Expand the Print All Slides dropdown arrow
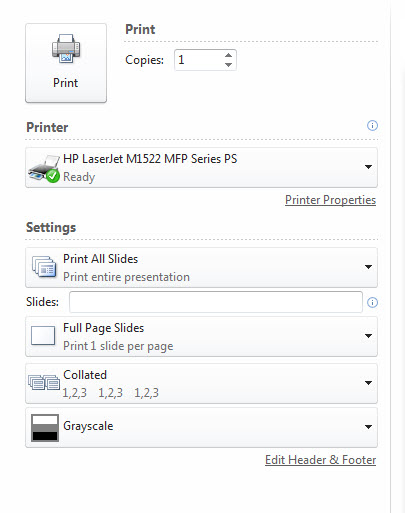The width and height of the screenshot is (405, 513). [x=368, y=267]
